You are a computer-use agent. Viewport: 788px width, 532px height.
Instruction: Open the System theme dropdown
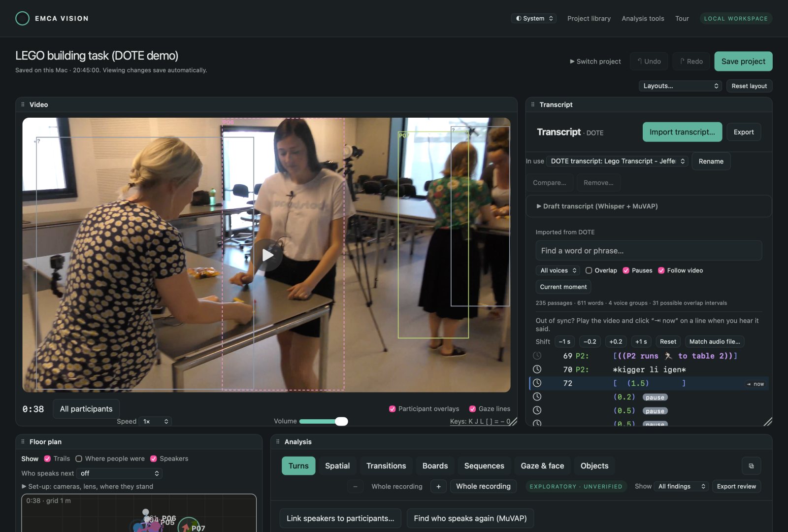534,19
